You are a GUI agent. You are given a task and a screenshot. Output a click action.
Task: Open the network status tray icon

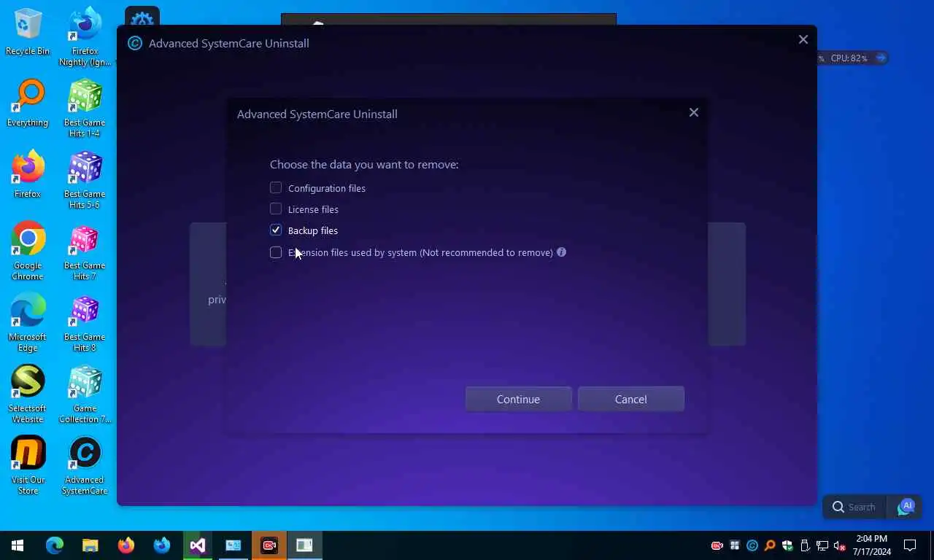(822, 545)
